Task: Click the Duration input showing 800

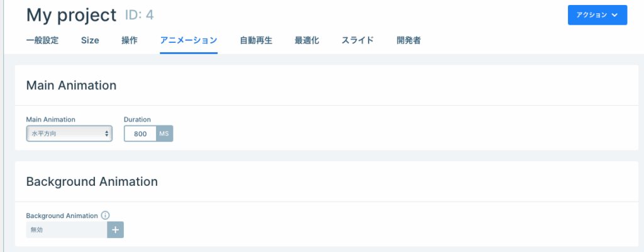Action: [140, 134]
